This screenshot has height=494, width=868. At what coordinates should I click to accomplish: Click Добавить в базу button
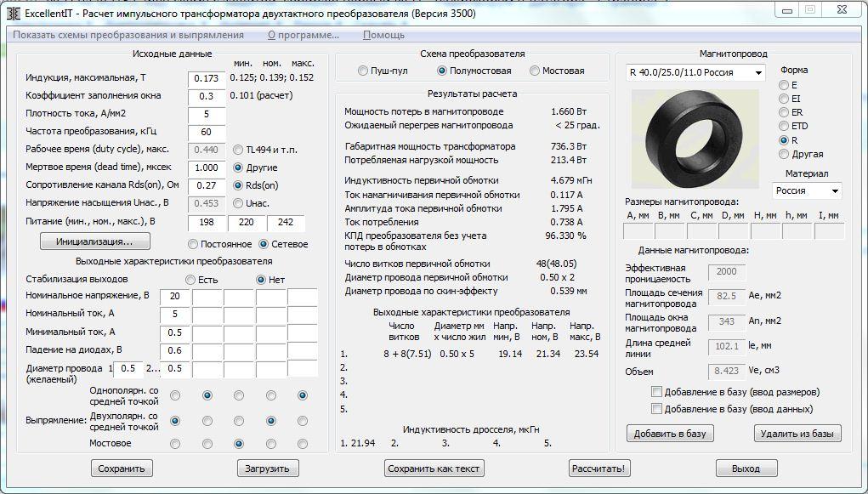tap(670, 434)
